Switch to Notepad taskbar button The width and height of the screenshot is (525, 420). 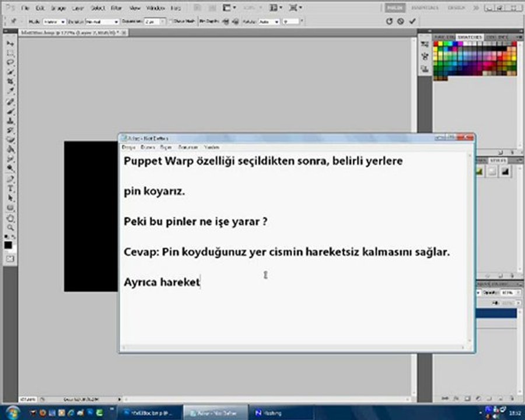click(x=215, y=413)
